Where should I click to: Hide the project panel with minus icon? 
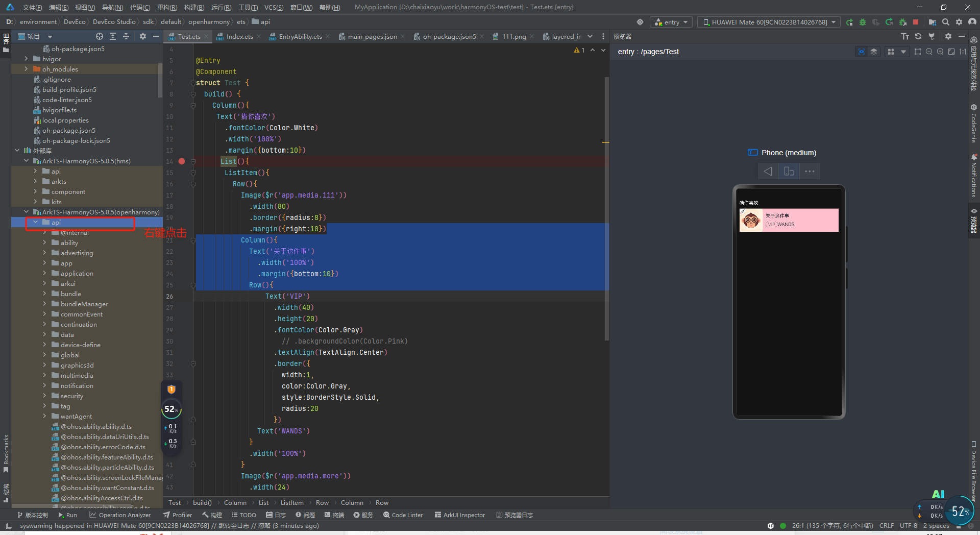tap(156, 36)
